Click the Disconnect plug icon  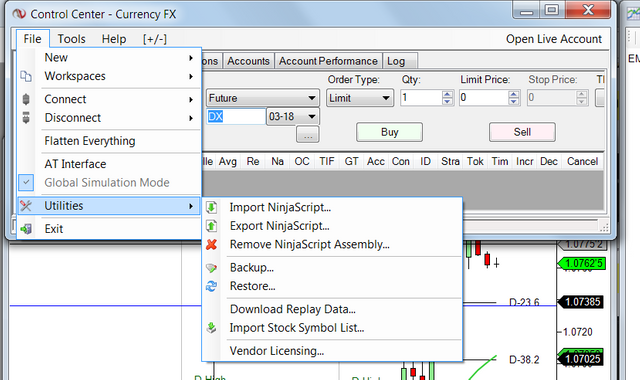coord(26,118)
